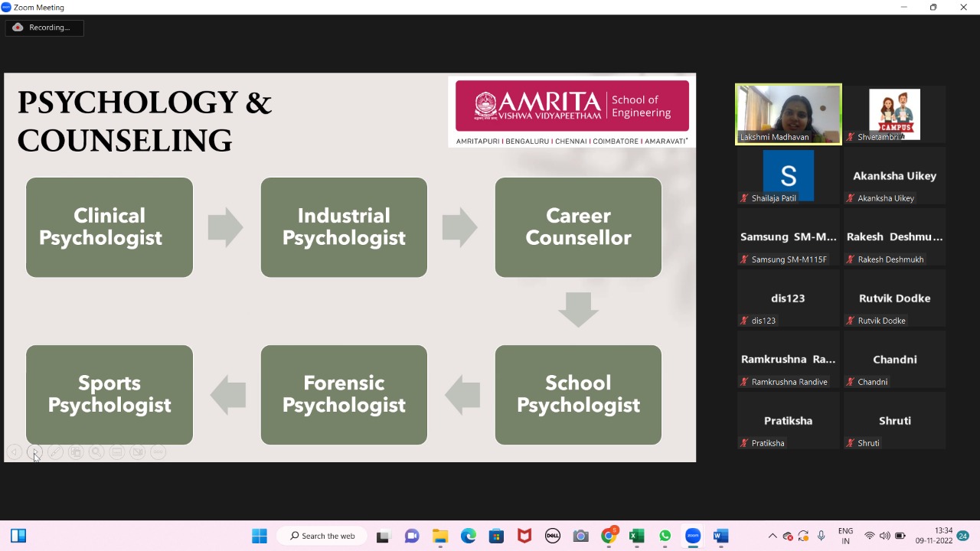Open WhatsApp from the taskbar
This screenshot has height=551, width=980.
click(x=665, y=536)
